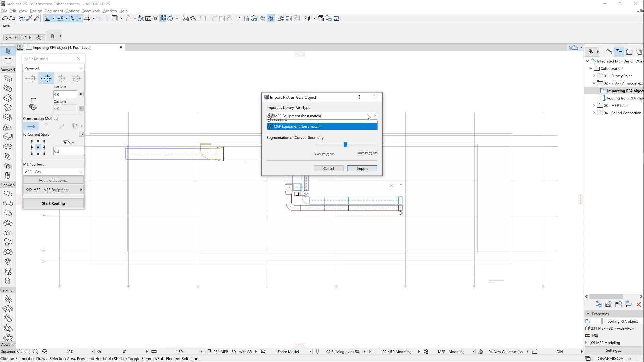Toggle the Grid Snap hash icon
644x362 pixels.
87,18
